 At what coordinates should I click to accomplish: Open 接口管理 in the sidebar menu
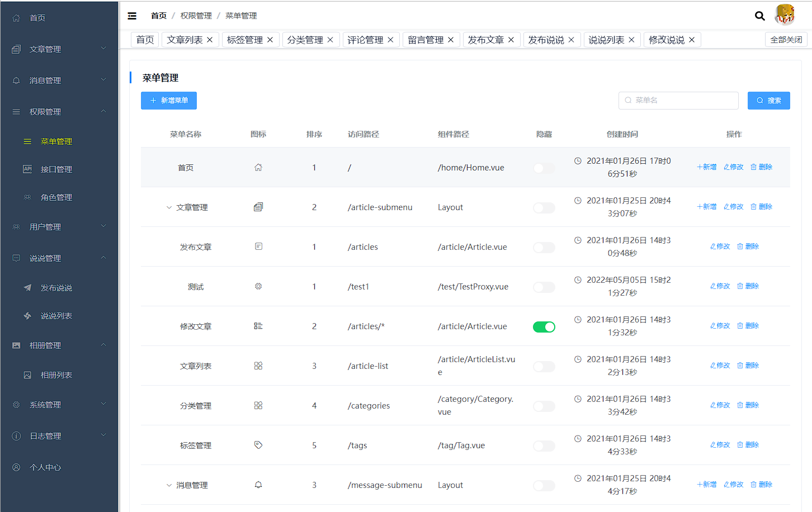pyautogui.click(x=56, y=169)
